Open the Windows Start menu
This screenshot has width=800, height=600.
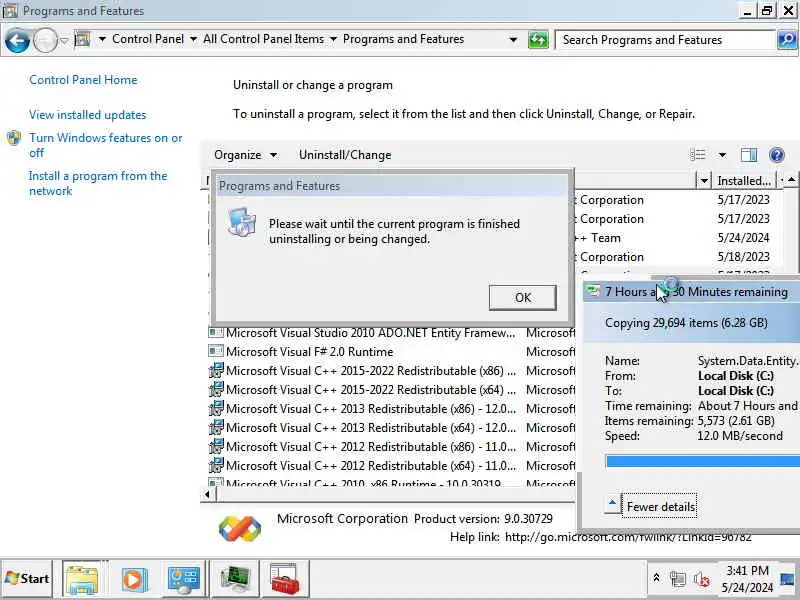click(x=27, y=579)
